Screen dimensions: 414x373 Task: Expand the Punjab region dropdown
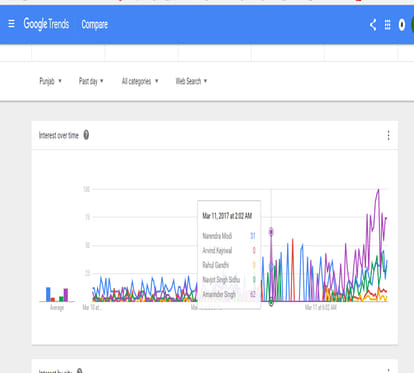coord(50,81)
